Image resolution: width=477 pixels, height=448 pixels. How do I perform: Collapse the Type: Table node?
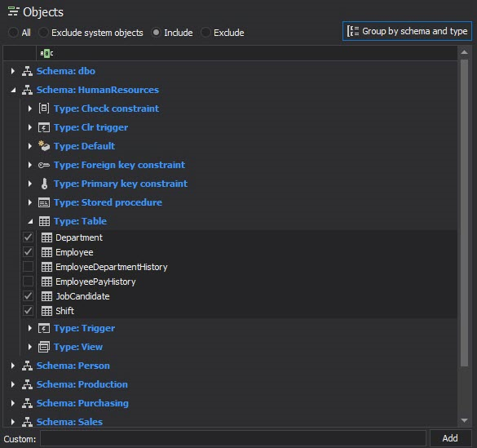[x=30, y=222]
